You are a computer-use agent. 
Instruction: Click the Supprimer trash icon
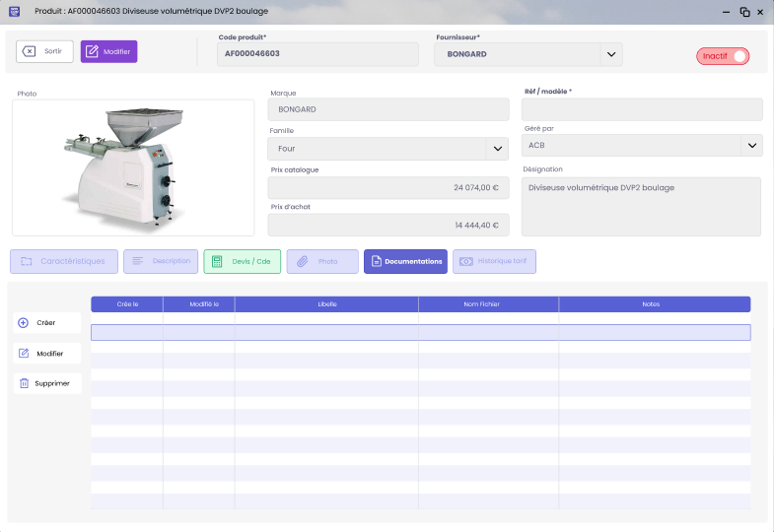pyautogui.click(x=24, y=383)
